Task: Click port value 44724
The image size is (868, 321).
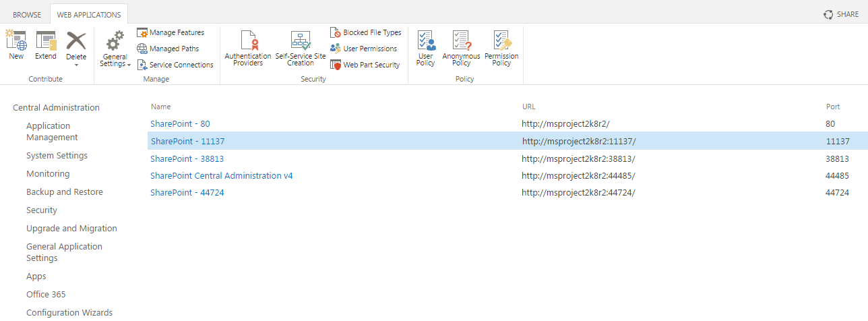Action: [x=837, y=192]
